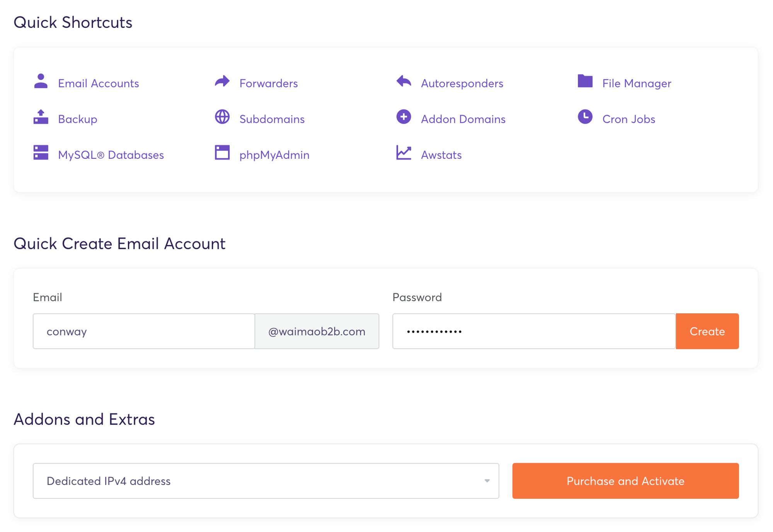This screenshot has width=773, height=532.
Task: Click the Forwarders arrow icon
Action: pyautogui.click(x=222, y=82)
